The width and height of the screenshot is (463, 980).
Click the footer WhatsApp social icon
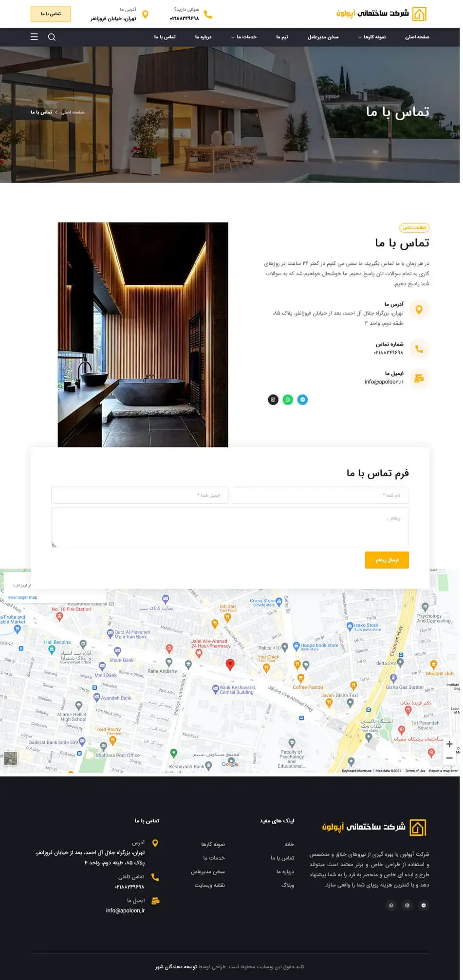coord(391,906)
